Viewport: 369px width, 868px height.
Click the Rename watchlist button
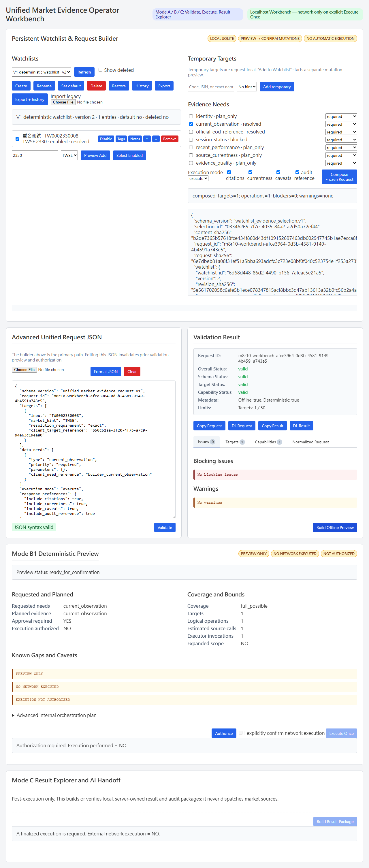(x=44, y=86)
